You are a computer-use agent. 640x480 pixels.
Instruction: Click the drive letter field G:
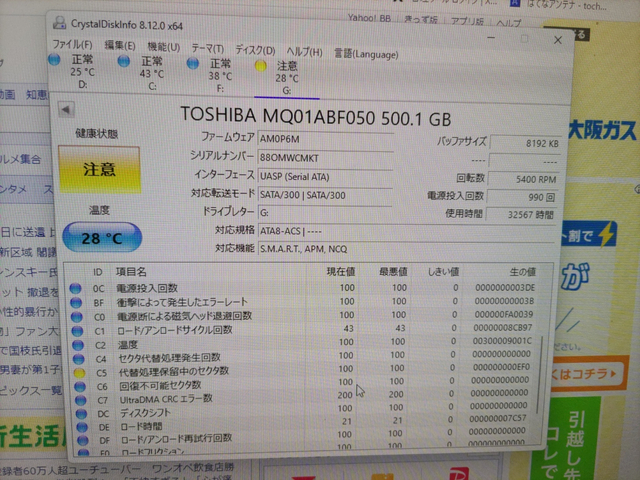pyautogui.click(x=325, y=213)
